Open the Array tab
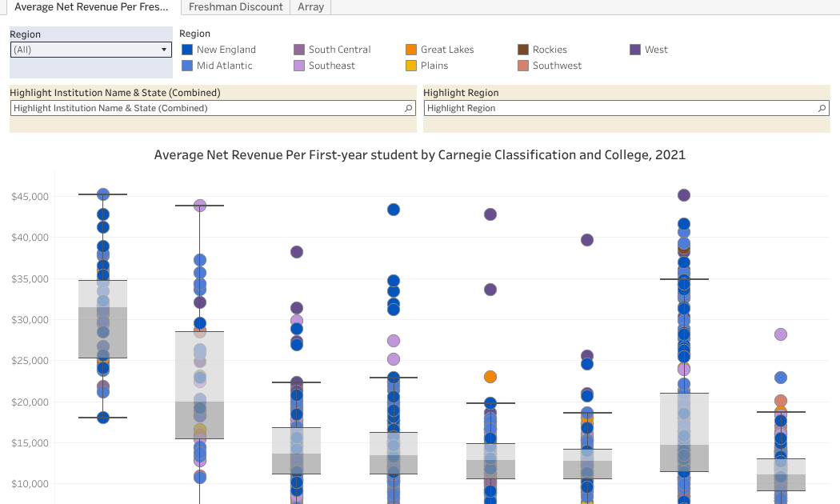 coord(310,7)
